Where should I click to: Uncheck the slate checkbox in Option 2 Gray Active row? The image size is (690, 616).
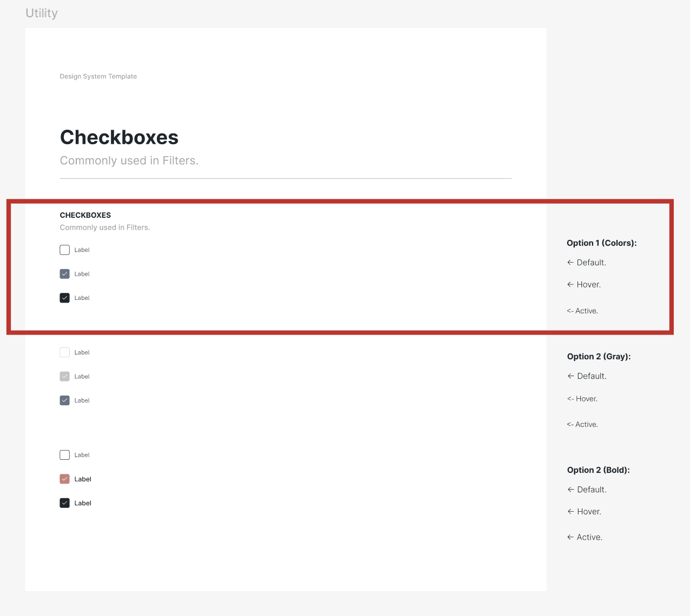[65, 400]
